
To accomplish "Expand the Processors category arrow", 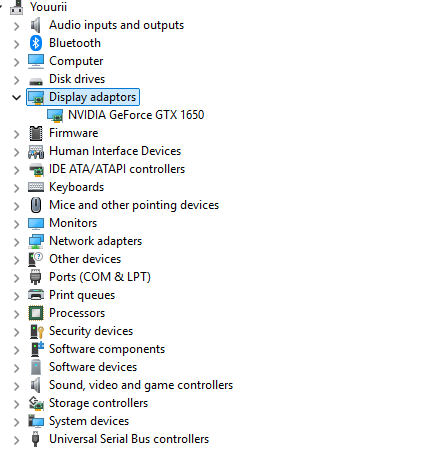I will [16, 314].
